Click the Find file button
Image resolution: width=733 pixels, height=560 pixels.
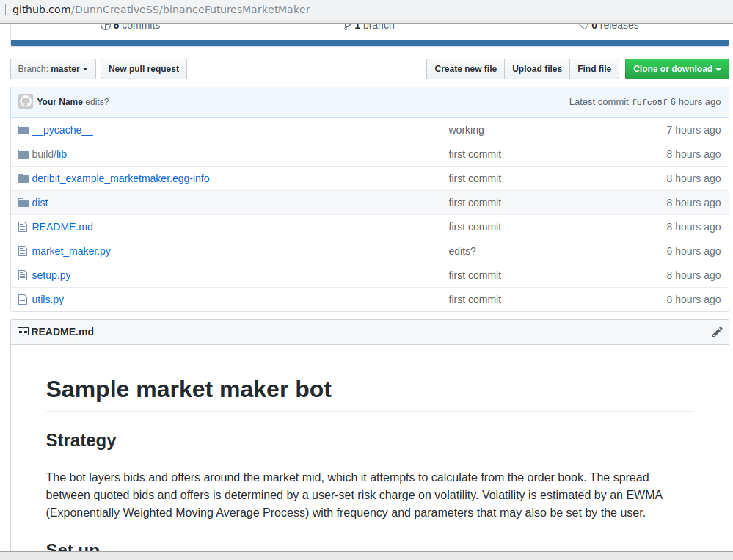594,69
